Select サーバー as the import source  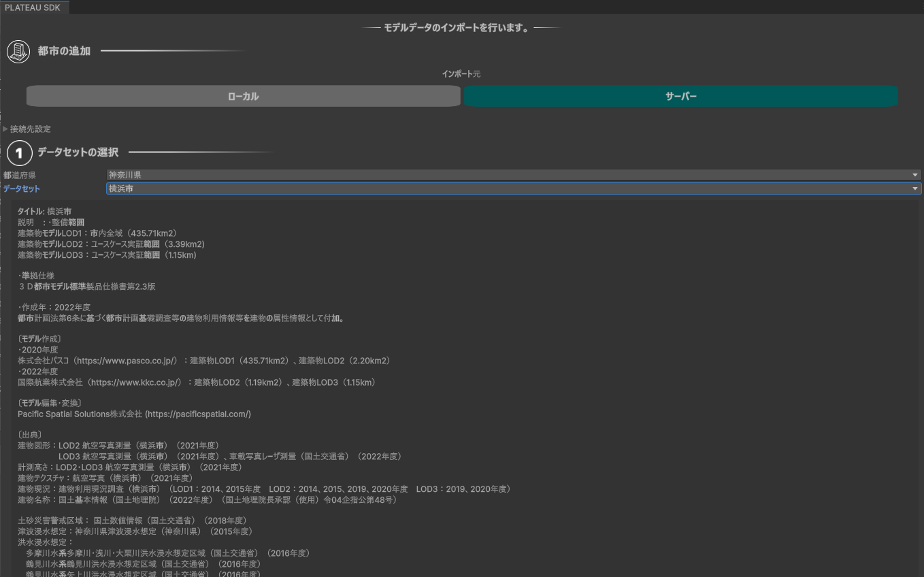(x=680, y=96)
